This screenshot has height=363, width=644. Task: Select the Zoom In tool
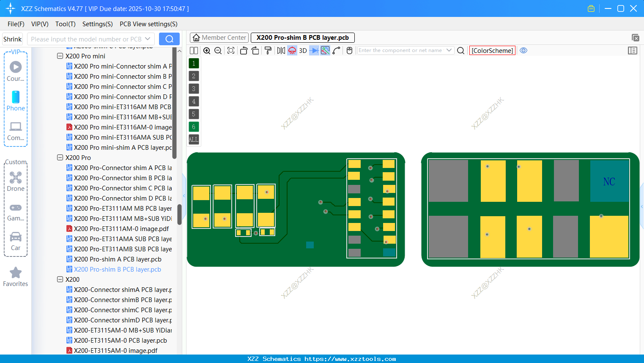(x=207, y=50)
